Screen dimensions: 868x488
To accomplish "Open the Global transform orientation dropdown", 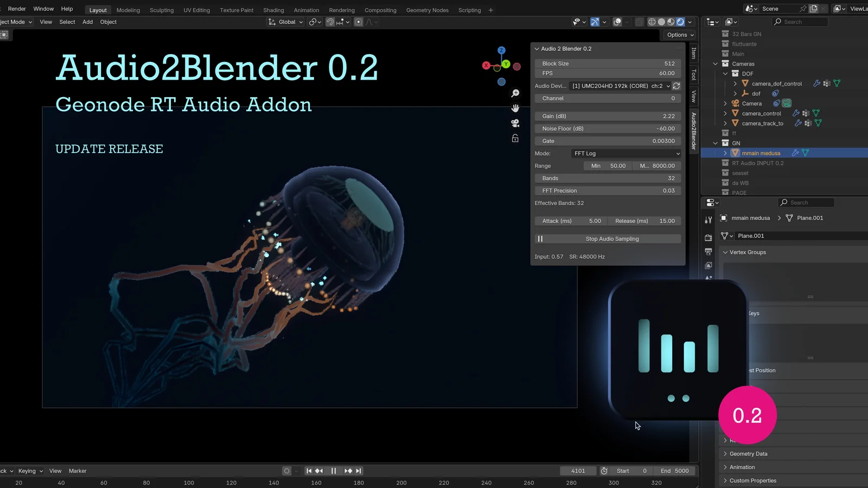I will [285, 22].
